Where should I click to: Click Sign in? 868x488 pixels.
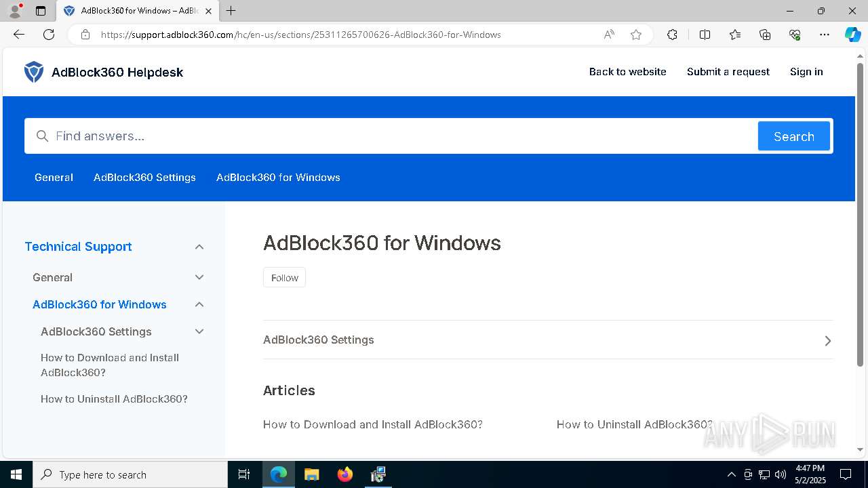[x=806, y=72]
